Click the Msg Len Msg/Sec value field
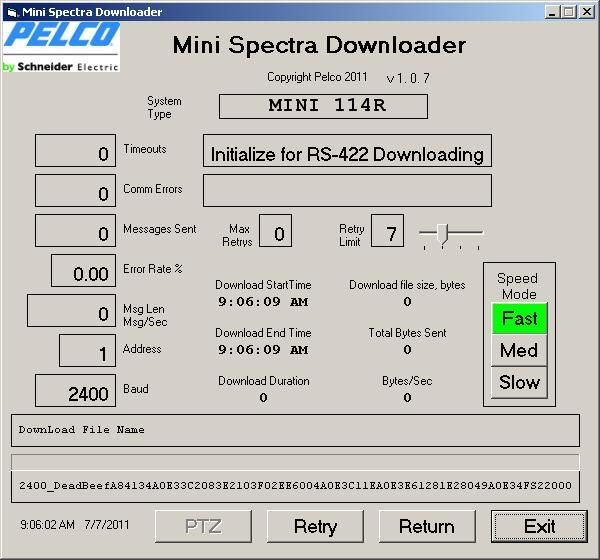This screenshot has width=600, height=560. [71, 310]
